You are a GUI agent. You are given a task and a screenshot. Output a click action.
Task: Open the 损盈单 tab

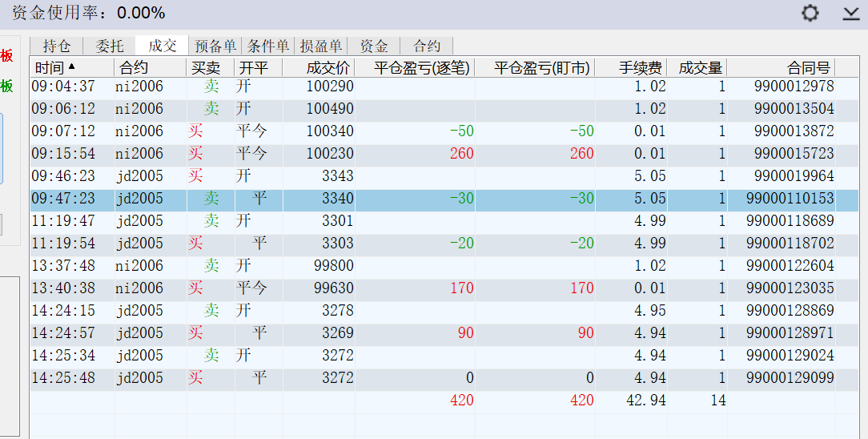tap(321, 46)
